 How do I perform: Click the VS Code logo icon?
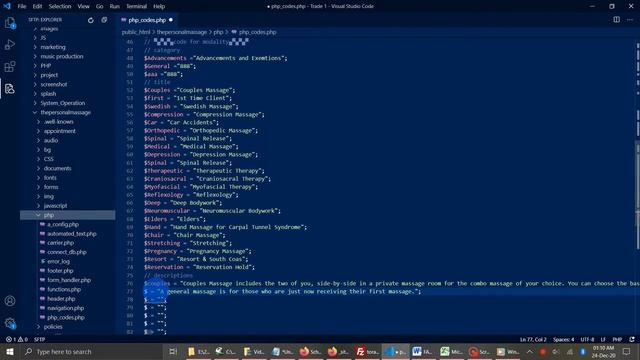pyautogui.click(x=7, y=6)
